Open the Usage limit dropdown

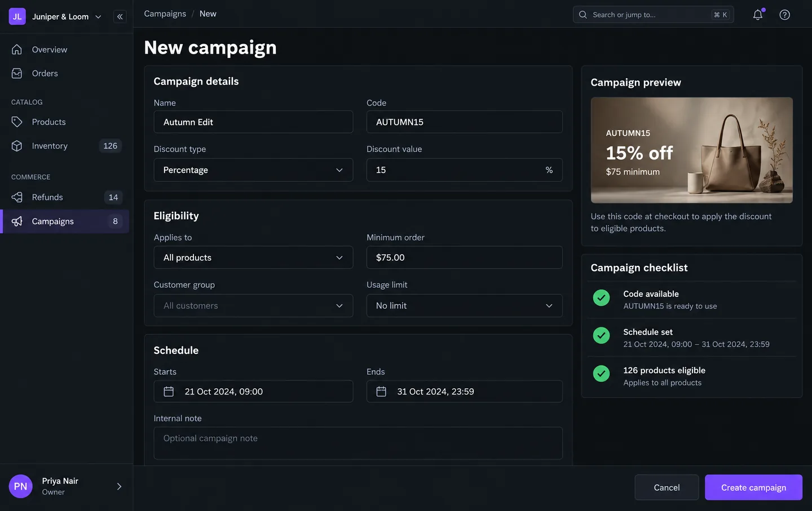pyautogui.click(x=465, y=305)
